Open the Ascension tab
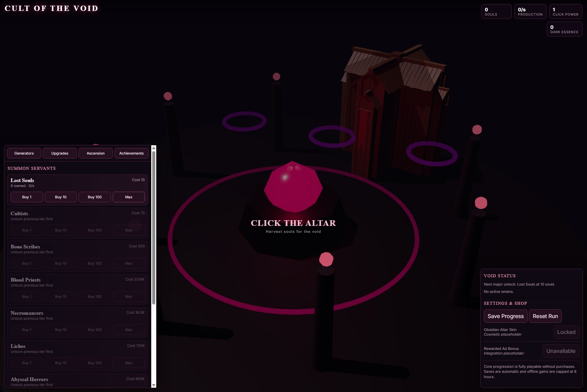The width and height of the screenshot is (587, 392). click(x=96, y=153)
